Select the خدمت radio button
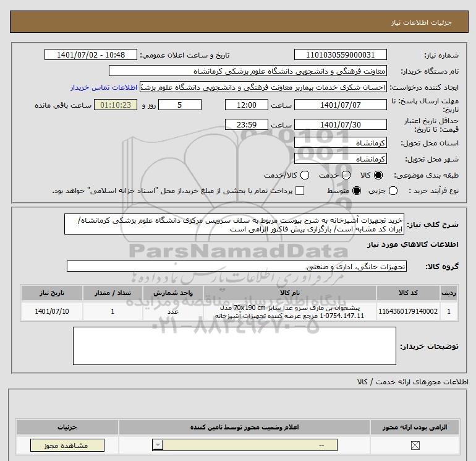Viewport: 476px width, 461px height. coord(346,175)
